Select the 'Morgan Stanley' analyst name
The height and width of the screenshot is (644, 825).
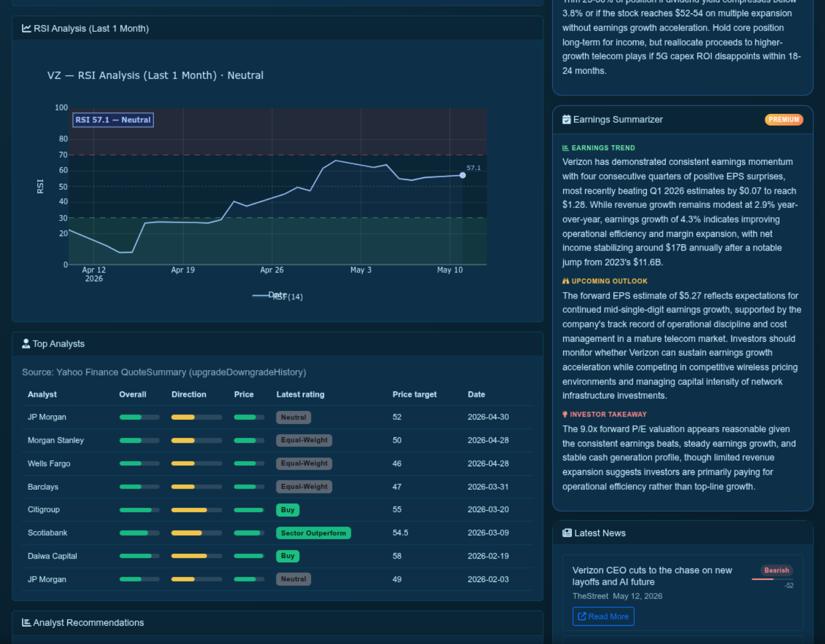(55, 440)
